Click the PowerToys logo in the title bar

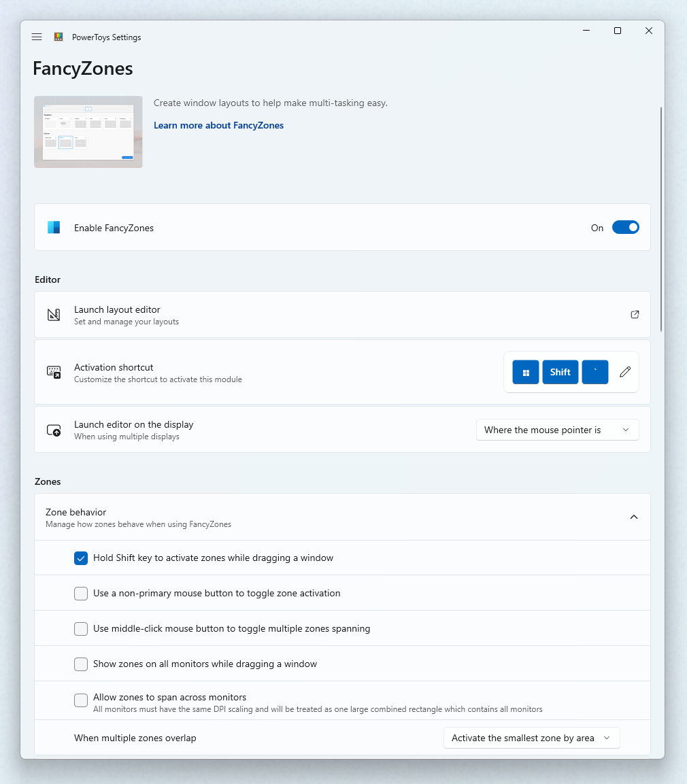[58, 37]
